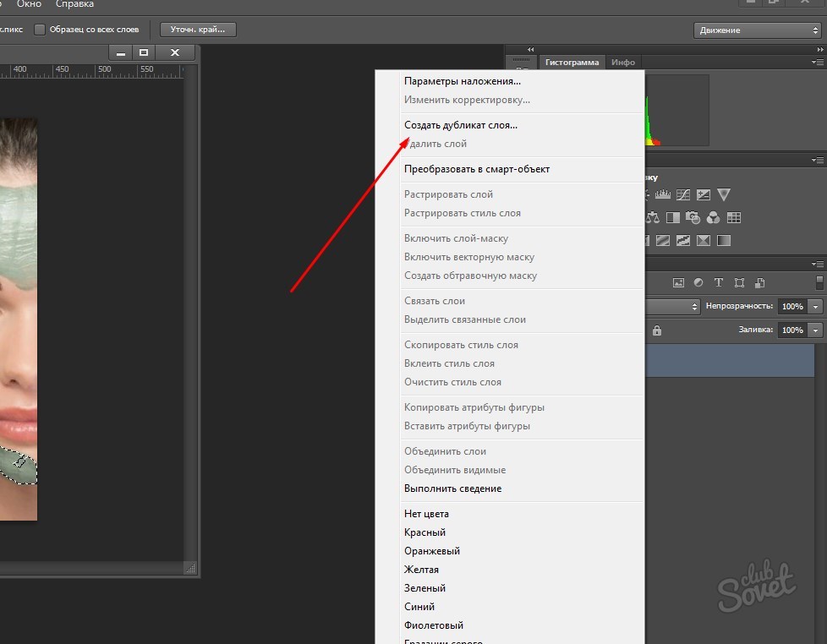Enable 'Образец со всех слоев' checkbox
This screenshot has height=644, width=827.
[x=40, y=30]
